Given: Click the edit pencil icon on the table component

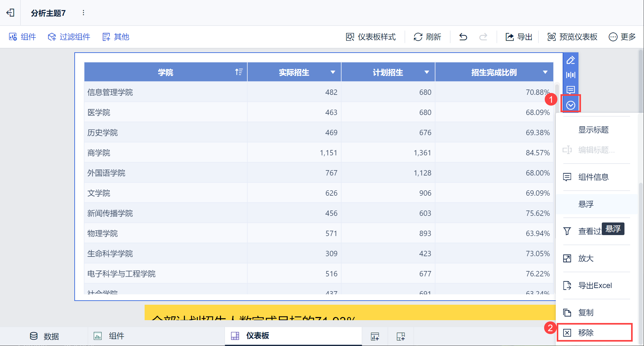Looking at the screenshot, I should click(x=571, y=60).
